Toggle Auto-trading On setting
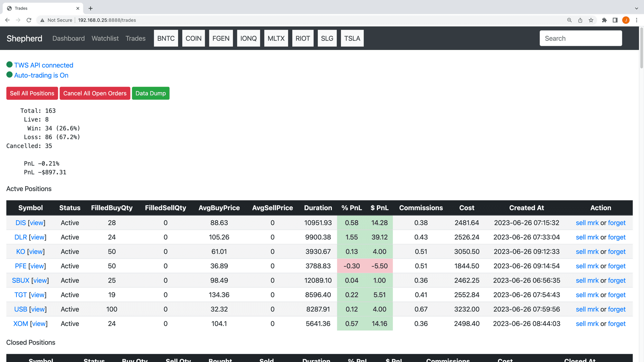Image resolution: width=644 pixels, height=362 pixels. pos(41,75)
